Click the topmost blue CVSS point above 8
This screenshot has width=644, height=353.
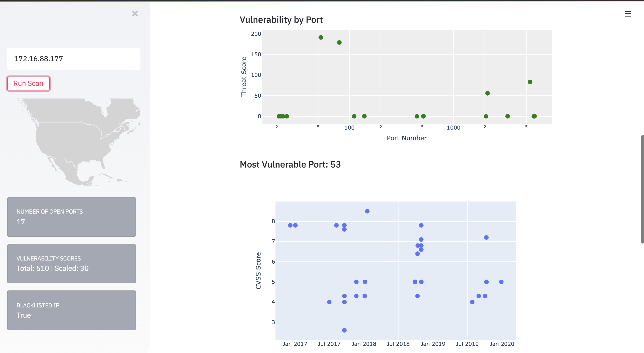[x=367, y=211]
